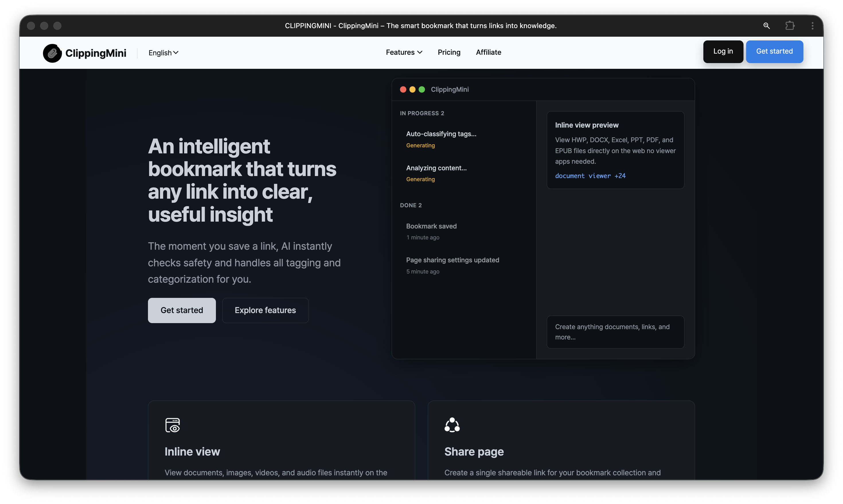Image resolution: width=843 pixels, height=504 pixels.
Task: Click the Share page circles icon
Action: click(452, 425)
